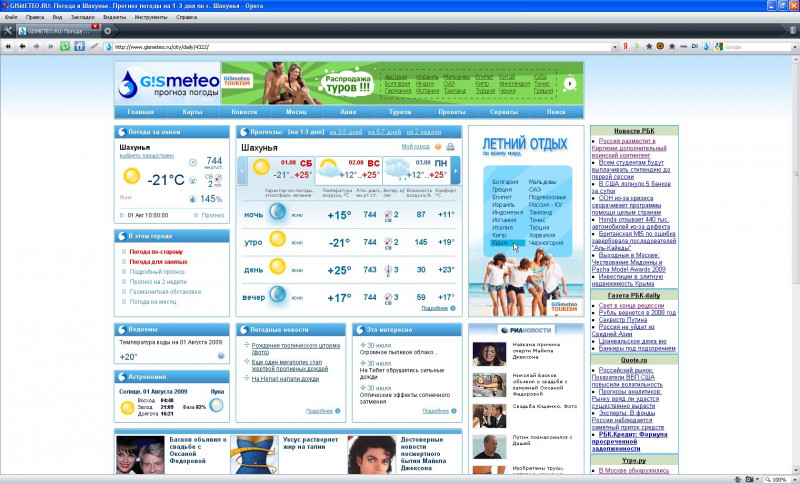Click the Rewind navigation button
This screenshot has width=800, height=484.
point(8,46)
